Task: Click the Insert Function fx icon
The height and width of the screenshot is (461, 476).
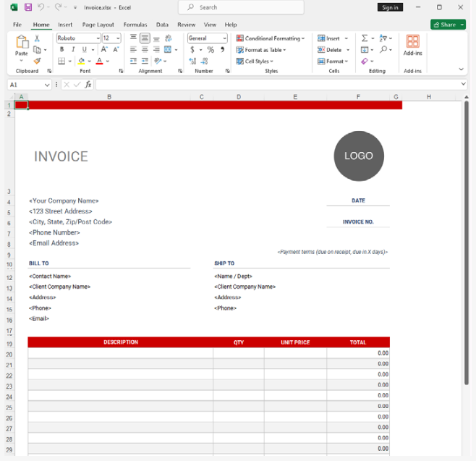Action: (x=88, y=85)
